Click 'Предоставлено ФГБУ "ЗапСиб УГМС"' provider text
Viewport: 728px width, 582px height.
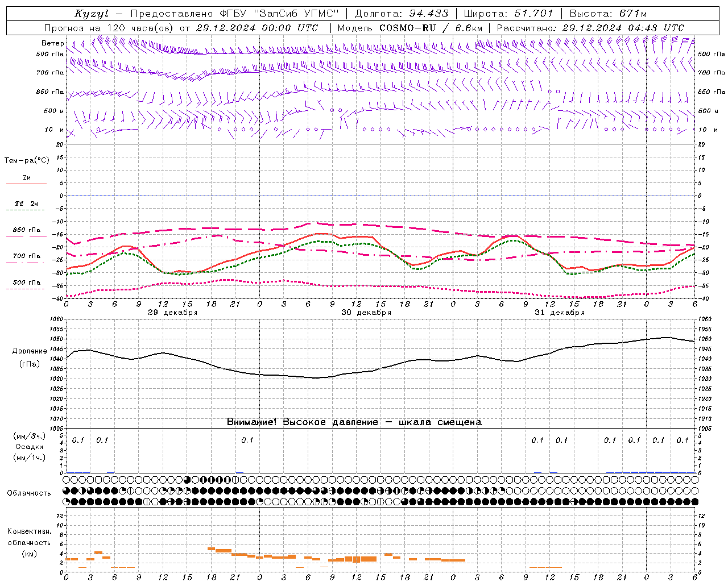235,14
